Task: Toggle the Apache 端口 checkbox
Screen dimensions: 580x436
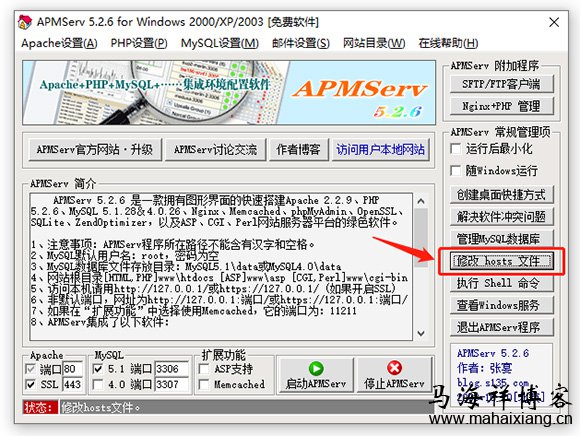Action: point(31,369)
